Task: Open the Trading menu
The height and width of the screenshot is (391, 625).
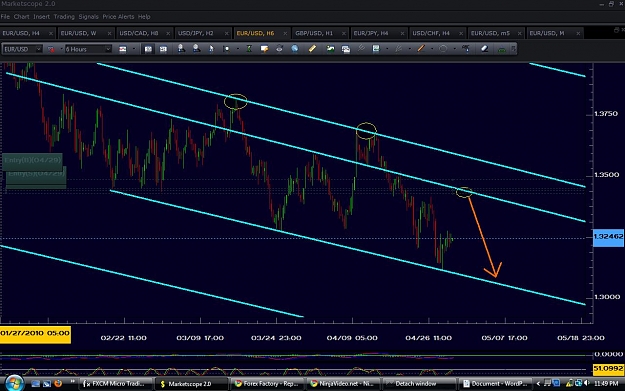Action: pos(64,17)
